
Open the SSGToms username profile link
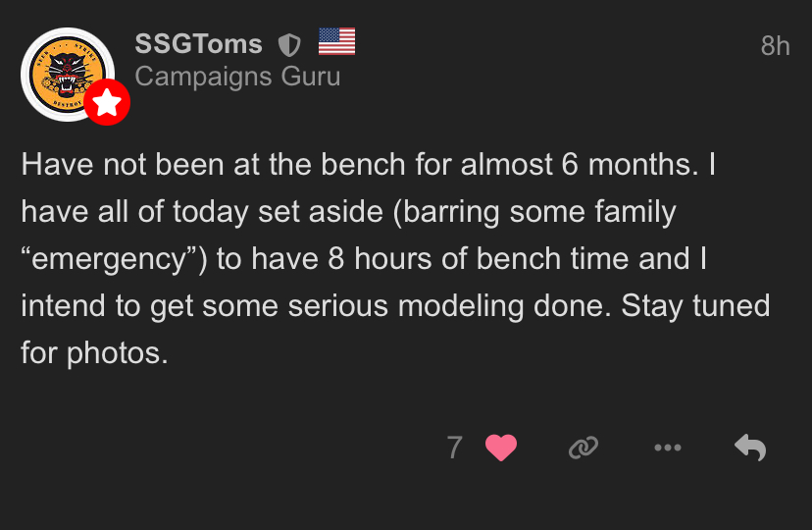(x=199, y=44)
